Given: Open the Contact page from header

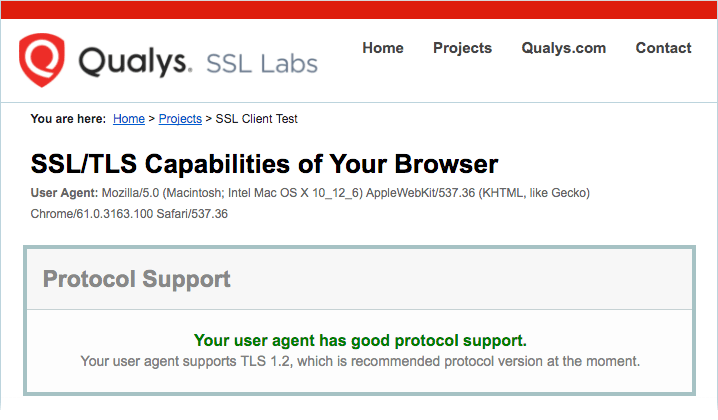Looking at the screenshot, I should pos(663,48).
